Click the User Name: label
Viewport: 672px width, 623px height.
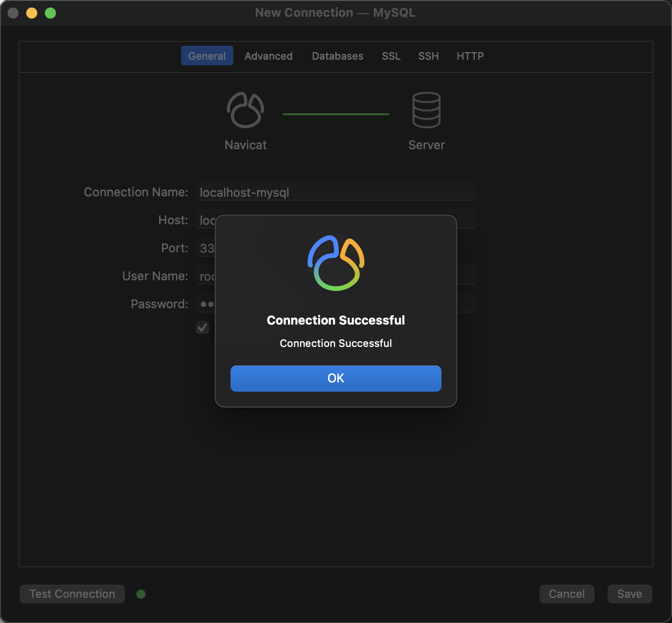pyautogui.click(x=155, y=276)
